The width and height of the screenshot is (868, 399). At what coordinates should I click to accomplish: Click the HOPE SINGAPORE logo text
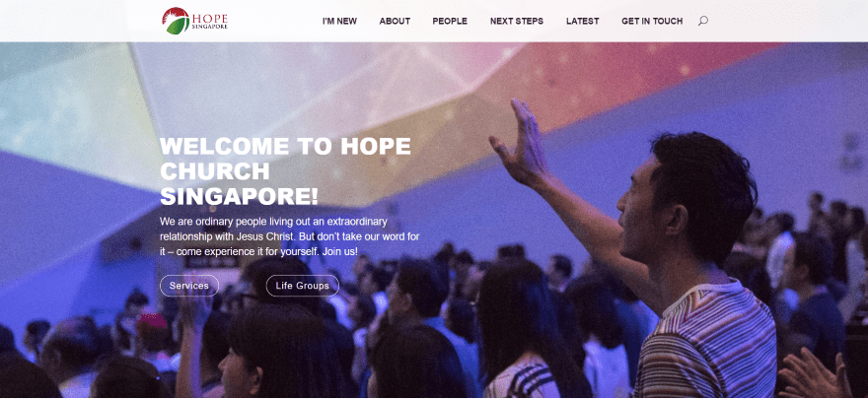[x=209, y=21]
